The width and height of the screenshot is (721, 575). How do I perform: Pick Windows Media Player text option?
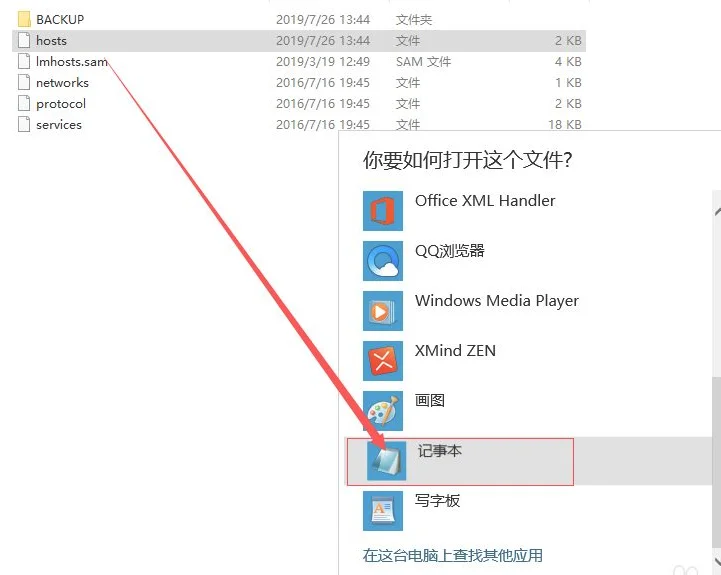tap(497, 301)
